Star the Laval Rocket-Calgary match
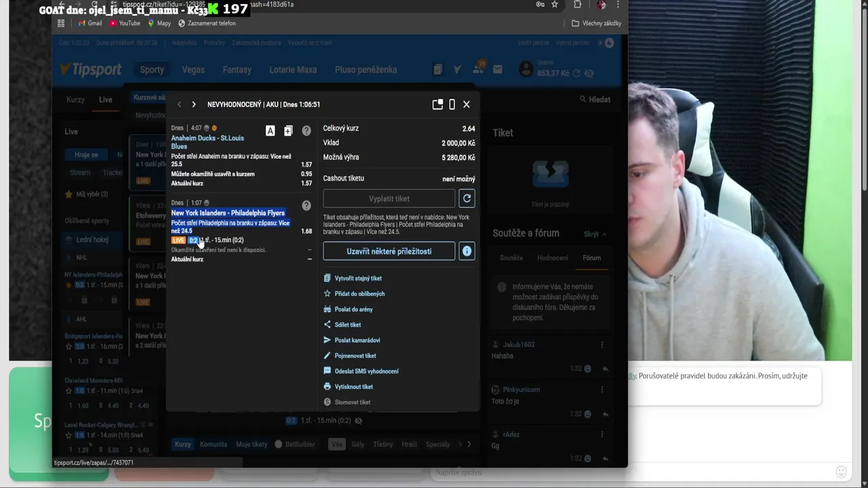 (x=68, y=435)
